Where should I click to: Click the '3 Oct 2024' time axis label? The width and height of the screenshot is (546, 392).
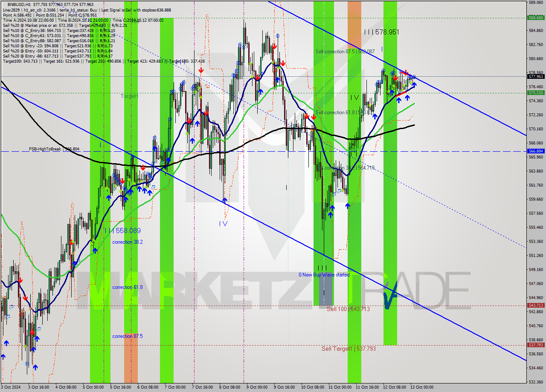coord(11,387)
